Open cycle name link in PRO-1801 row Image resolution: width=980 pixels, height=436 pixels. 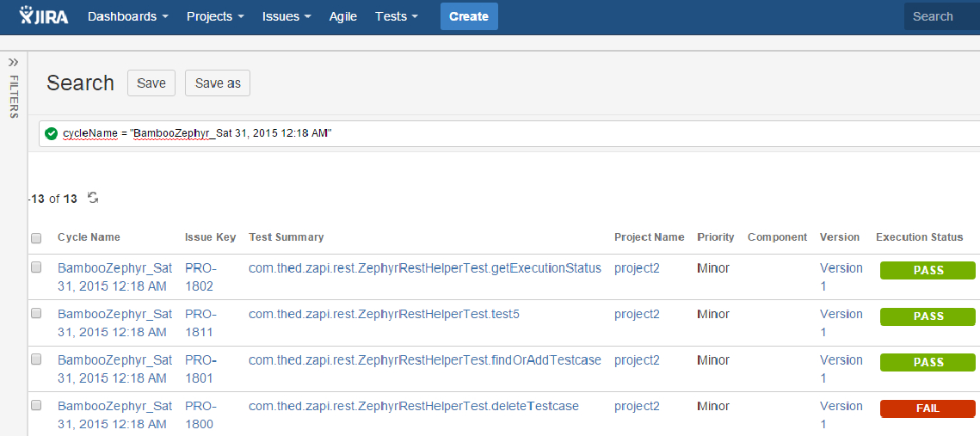[115, 369]
